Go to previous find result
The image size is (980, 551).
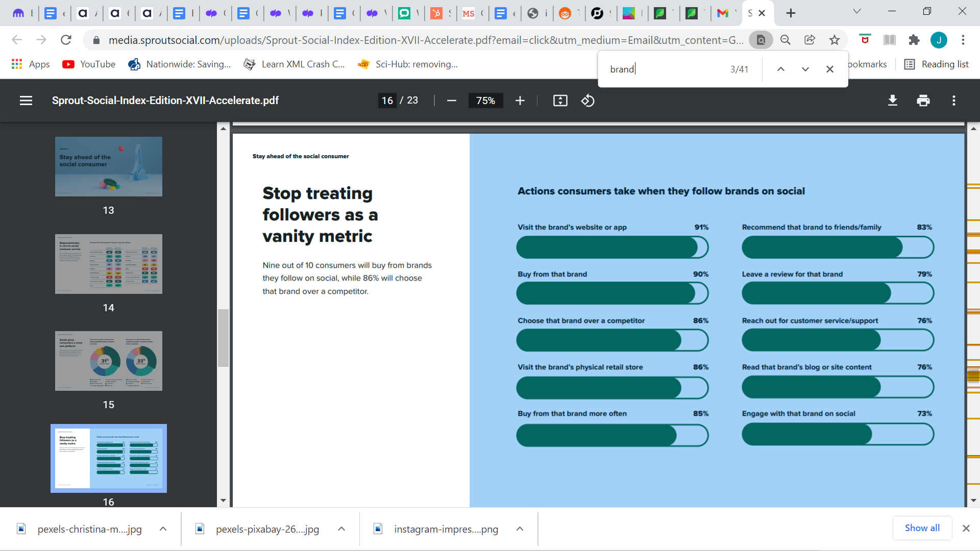(x=780, y=69)
